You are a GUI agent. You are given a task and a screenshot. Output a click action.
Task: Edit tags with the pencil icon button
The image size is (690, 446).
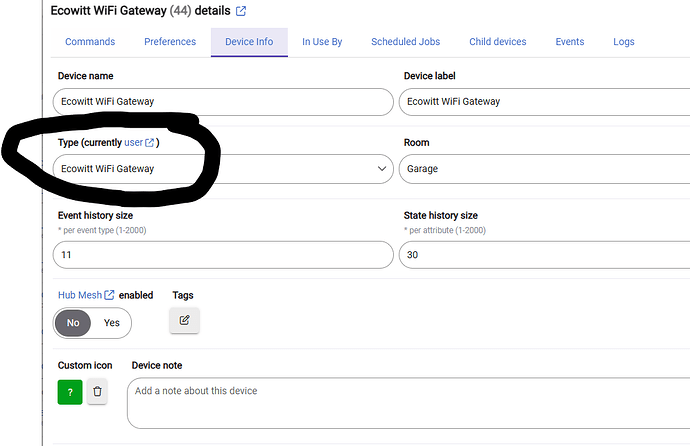pos(184,320)
